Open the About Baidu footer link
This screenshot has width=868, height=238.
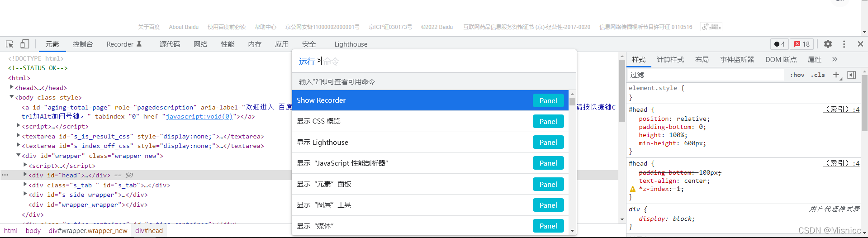pyautogui.click(x=184, y=27)
